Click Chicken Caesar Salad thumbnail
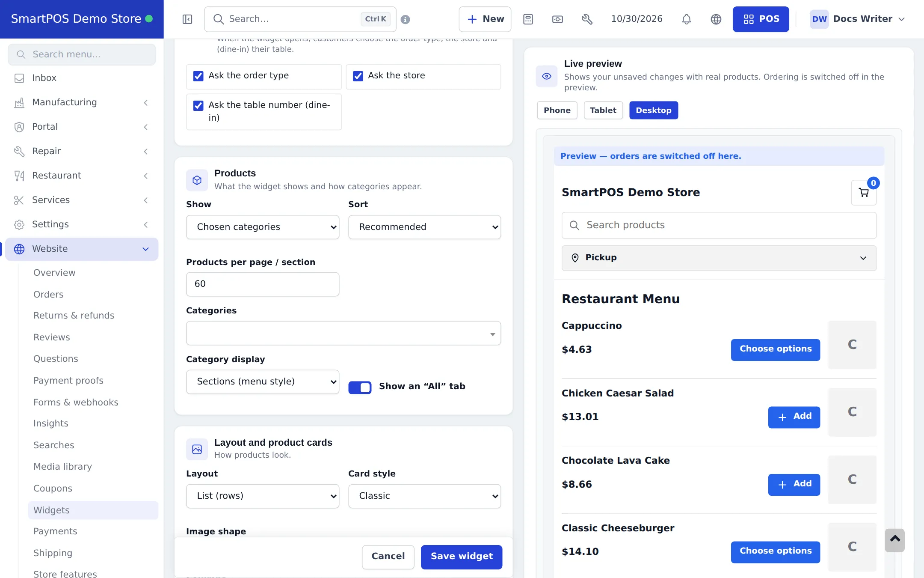 (x=852, y=412)
